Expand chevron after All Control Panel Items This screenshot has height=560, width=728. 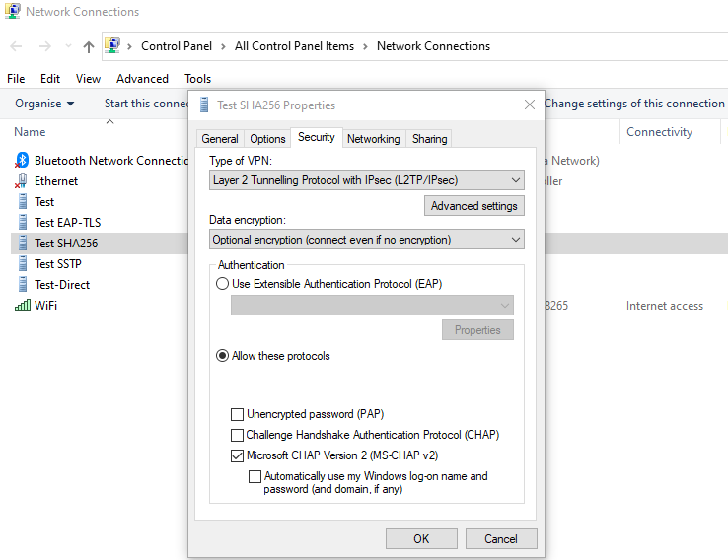point(365,46)
